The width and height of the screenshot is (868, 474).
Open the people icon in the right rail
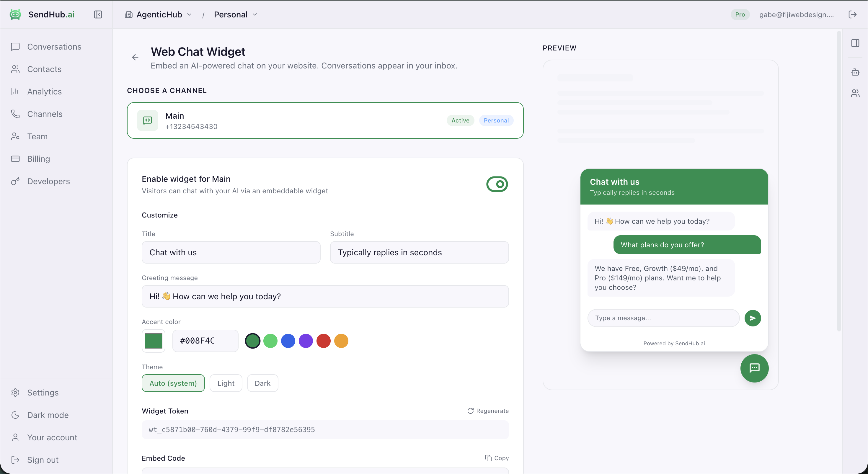pos(855,93)
